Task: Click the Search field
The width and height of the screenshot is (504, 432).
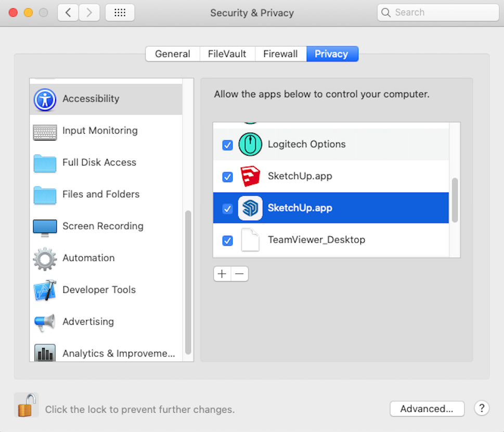Action: (435, 12)
